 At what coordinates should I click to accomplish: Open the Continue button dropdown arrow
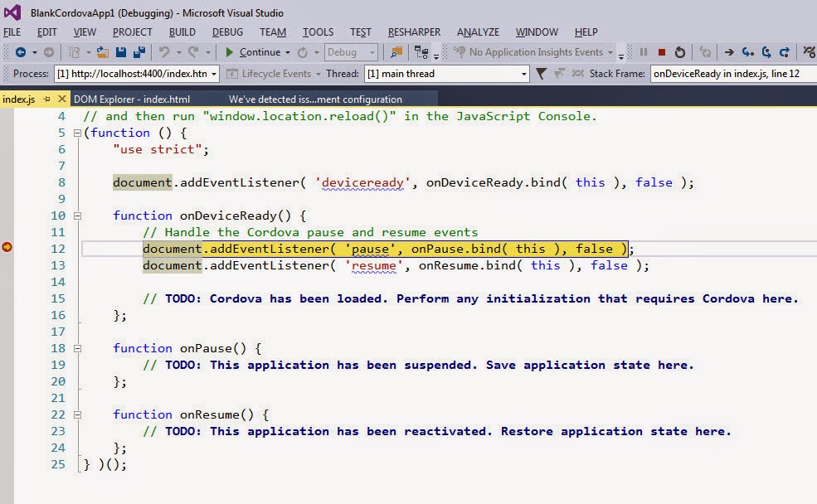[287, 52]
